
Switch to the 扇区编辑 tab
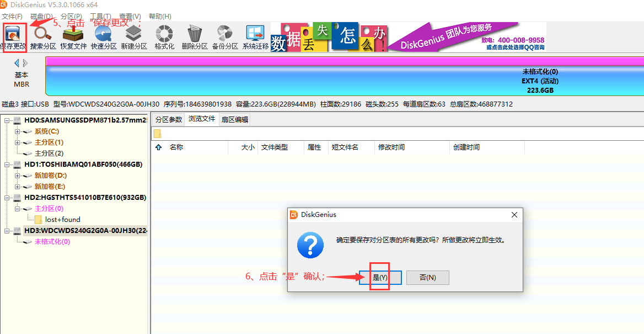click(234, 120)
